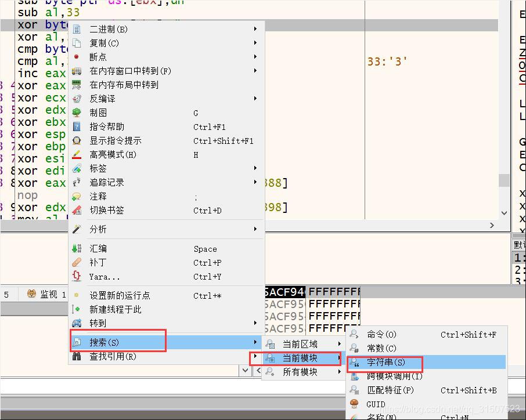Click the 'inc eax' instruction row
The height and width of the screenshot is (420, 526).
tap(42, 73)
